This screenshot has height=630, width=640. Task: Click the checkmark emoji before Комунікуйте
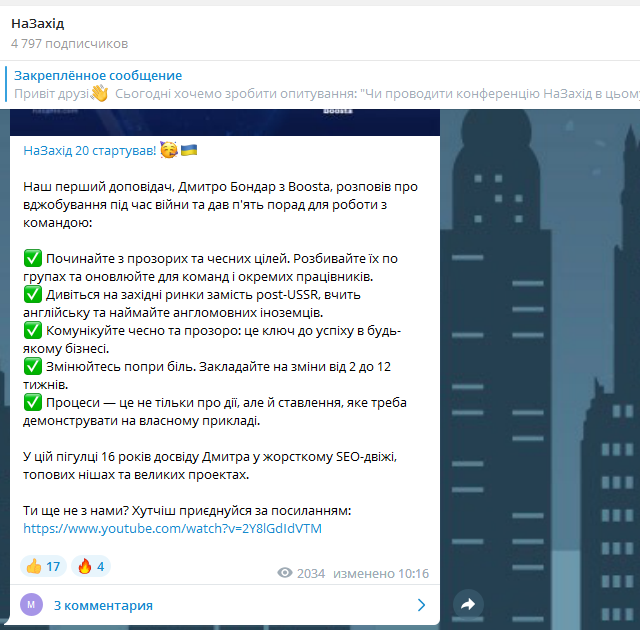pos(33,330)
